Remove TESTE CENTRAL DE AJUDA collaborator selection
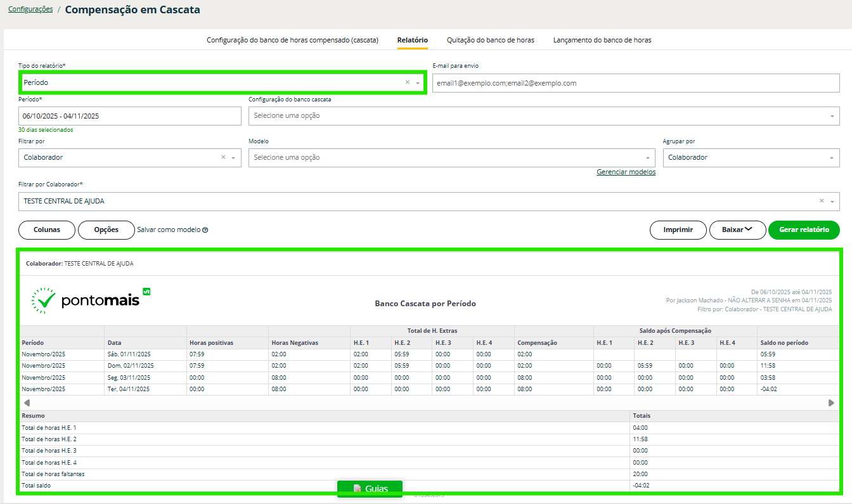 822,201
